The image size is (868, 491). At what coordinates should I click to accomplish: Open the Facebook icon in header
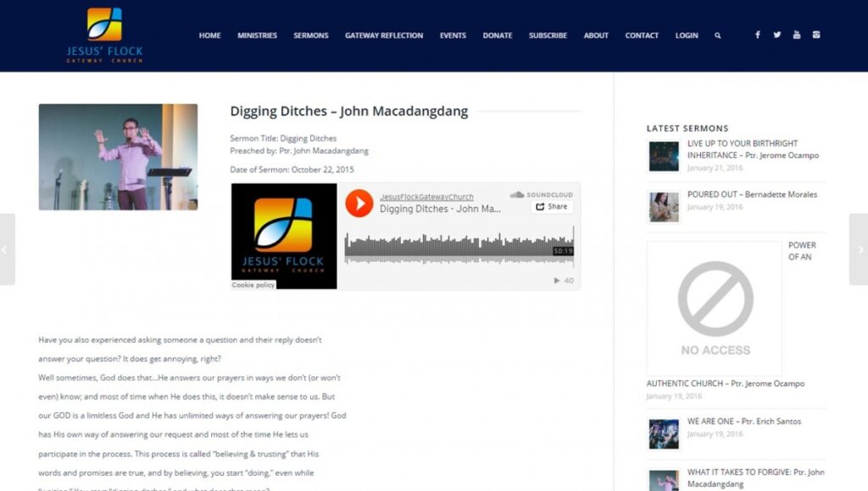pyautogui.click(x=757, y=36)
